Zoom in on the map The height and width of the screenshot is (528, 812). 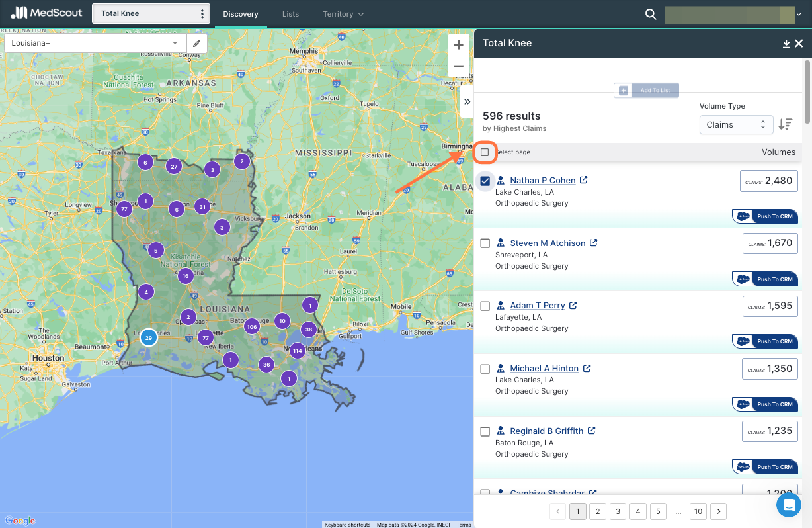pyautogui.click(x=458, y=45)
